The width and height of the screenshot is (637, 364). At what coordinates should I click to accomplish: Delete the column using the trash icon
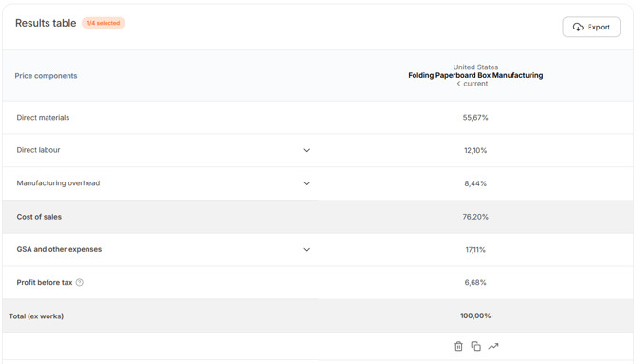[458, 346]
